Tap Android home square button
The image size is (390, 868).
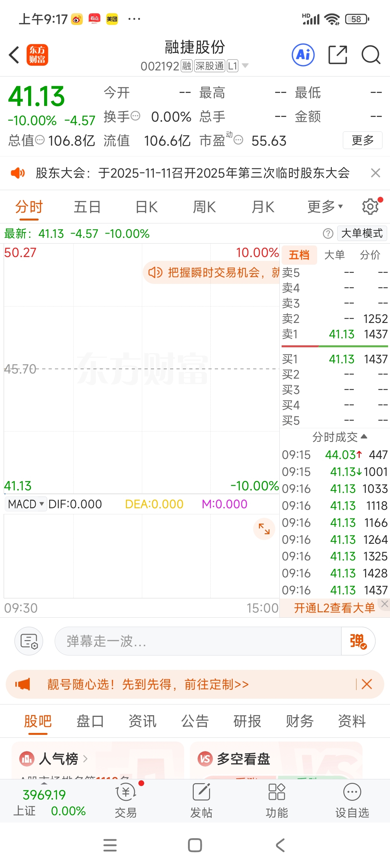195,845
